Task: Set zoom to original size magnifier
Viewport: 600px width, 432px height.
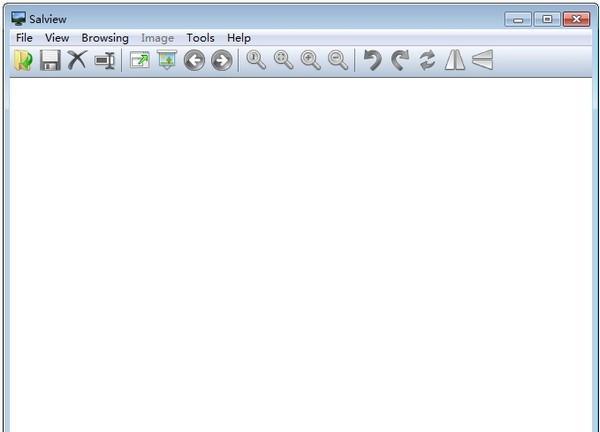Action: (256, 60)
